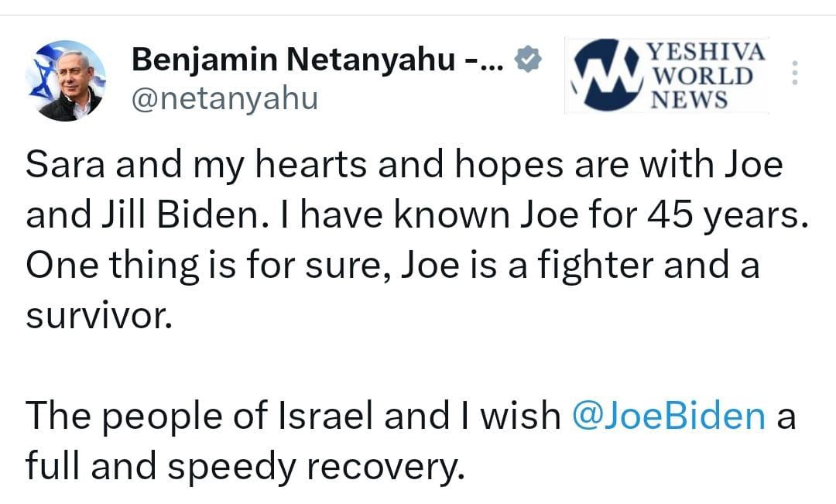Open the three-dot more options menu
The width and height of the screenshot is (836, 504).
pyautogui.click(x=795, y=73)
